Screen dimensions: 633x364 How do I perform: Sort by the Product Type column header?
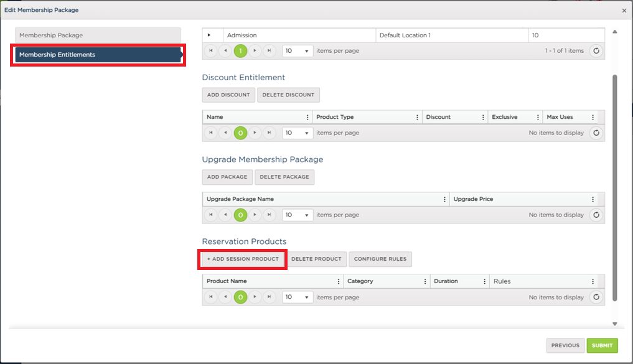click(x=335, y=117)
